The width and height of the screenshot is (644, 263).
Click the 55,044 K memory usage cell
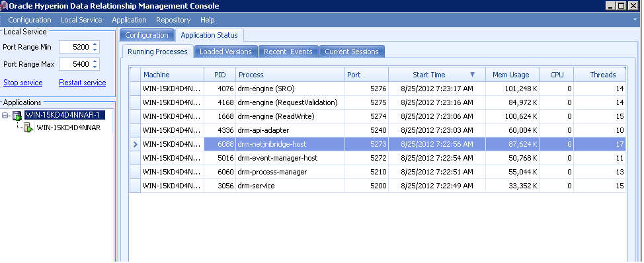pos(512,172)
